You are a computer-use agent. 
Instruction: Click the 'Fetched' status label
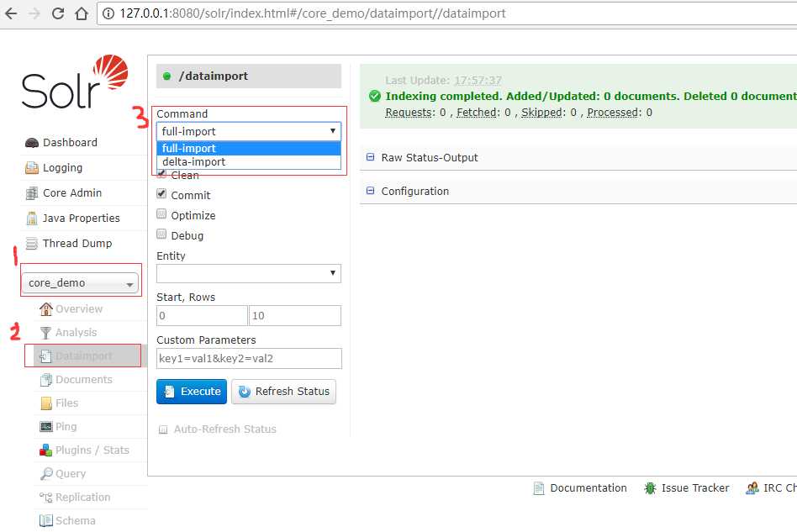click(x=477, y=113)
